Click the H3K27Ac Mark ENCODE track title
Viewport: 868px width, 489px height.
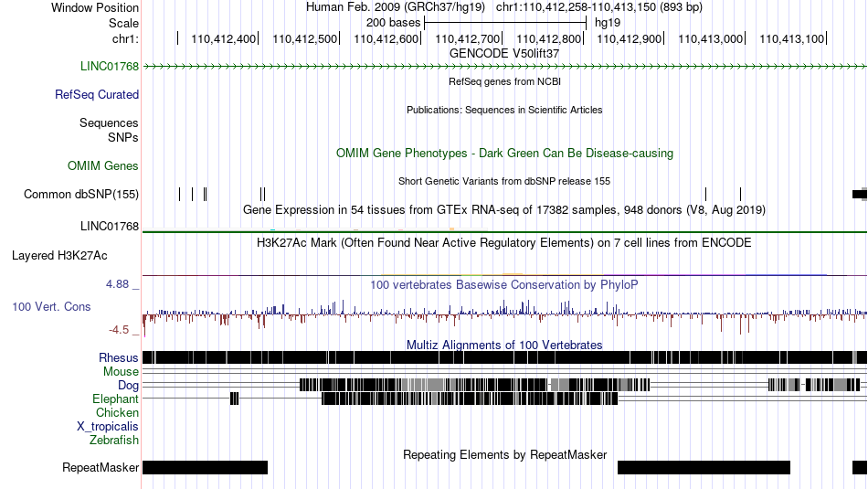pos(504,242)
